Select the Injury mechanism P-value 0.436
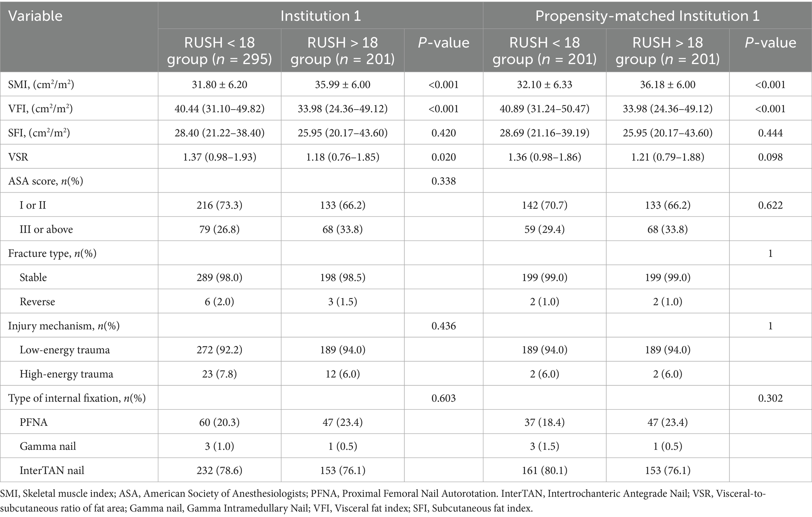 coord(444,326)
